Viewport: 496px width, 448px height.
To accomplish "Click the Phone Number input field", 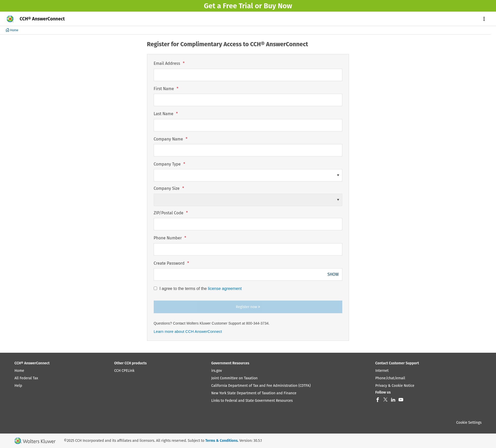I will click(x=248, y=249).
